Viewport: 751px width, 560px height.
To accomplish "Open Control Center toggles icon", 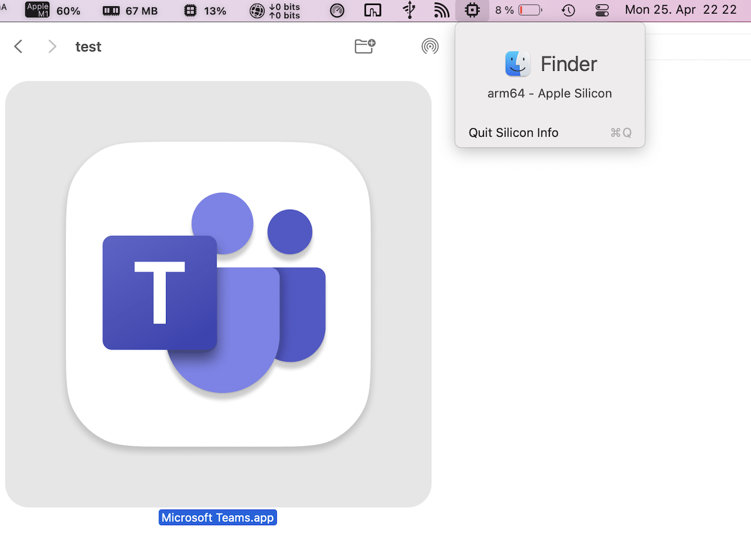I will pyautogui.click(x=602, y=11).
